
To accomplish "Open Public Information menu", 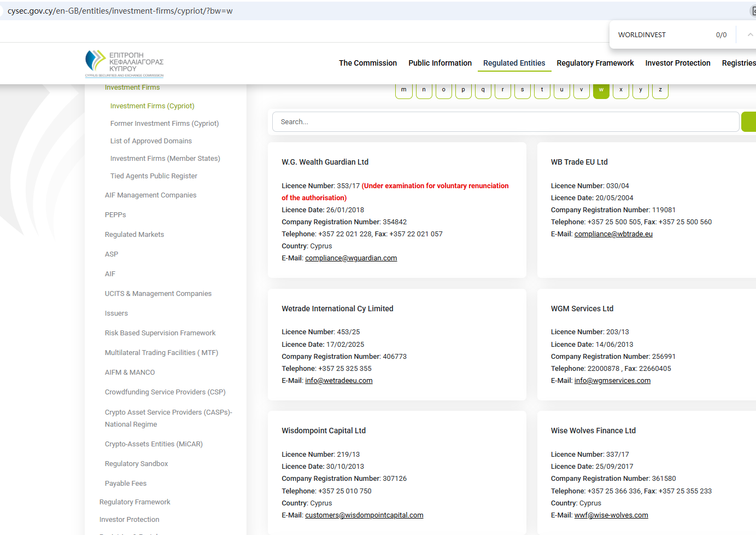I will click(439, 63).
